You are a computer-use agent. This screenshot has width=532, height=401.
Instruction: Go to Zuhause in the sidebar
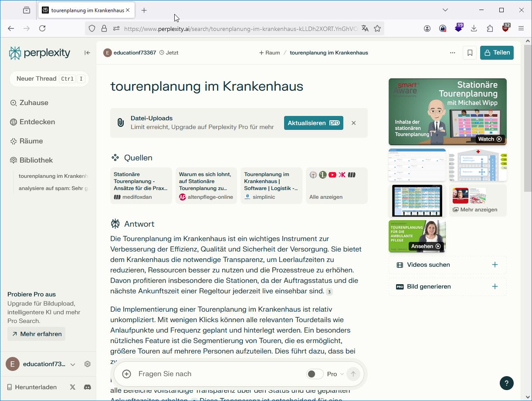tap(29, 103)
